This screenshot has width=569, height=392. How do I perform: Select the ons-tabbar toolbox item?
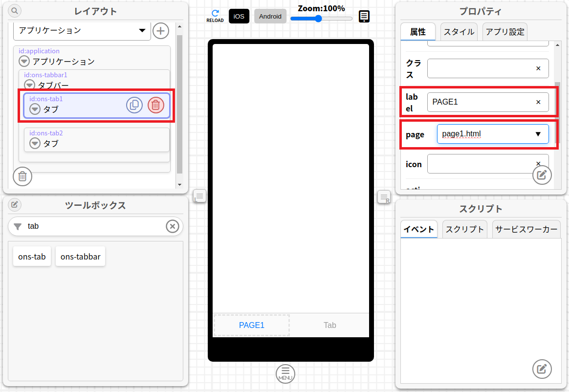pyautogui.click(x=80, y=257)
